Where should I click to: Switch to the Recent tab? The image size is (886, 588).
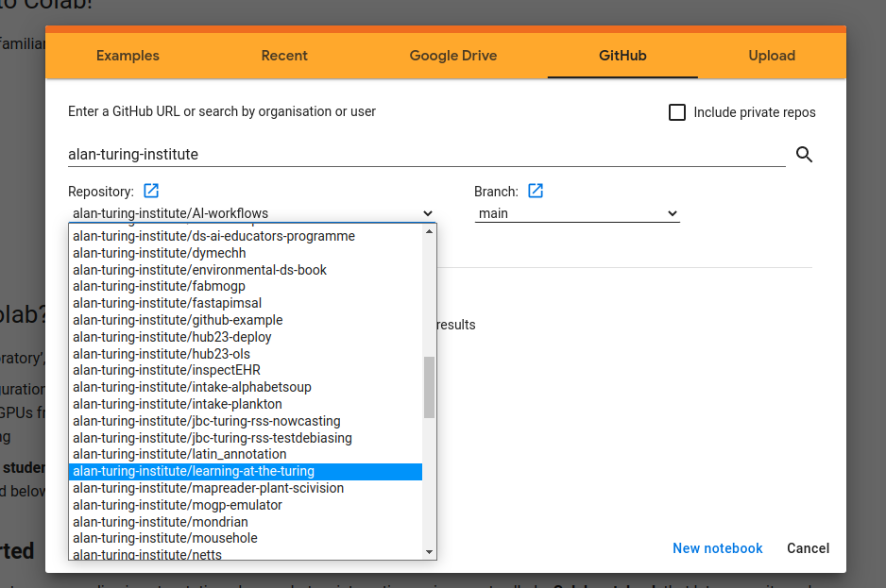pyautogui.click(x=284, y=56)
